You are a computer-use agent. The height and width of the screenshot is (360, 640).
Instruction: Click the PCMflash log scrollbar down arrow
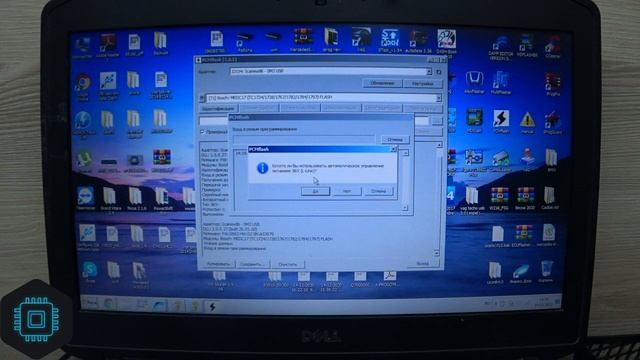437,253
